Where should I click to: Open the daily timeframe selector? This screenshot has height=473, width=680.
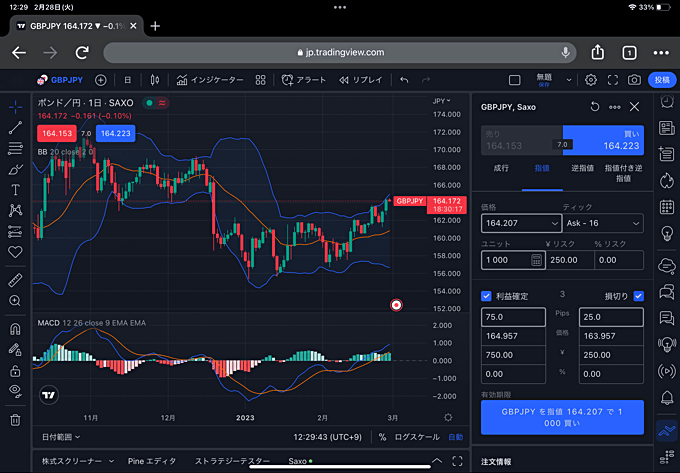point(128,80)
